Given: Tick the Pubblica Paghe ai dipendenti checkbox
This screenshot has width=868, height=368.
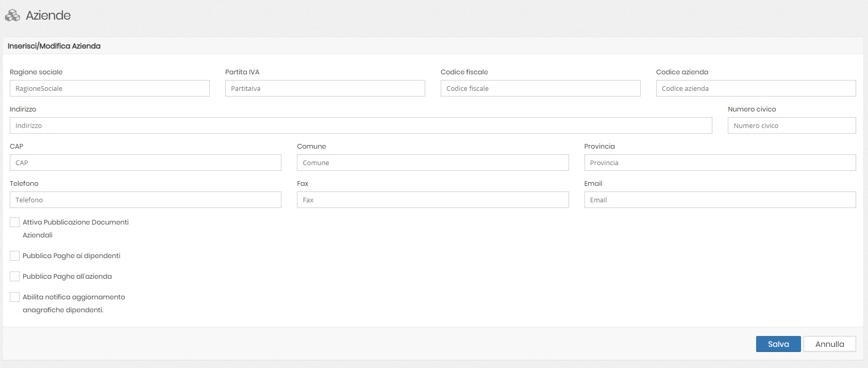Looking at the screenshot, I should [x=14, y=256].
